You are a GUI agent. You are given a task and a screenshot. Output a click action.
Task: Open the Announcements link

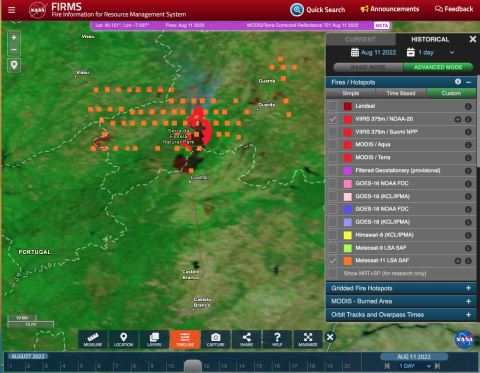[x=390, y=9]
